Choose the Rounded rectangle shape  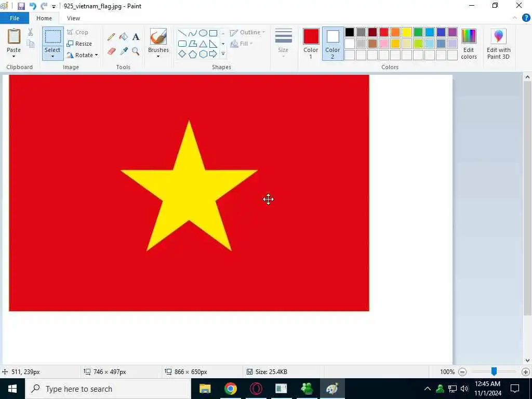click(182, 44)
